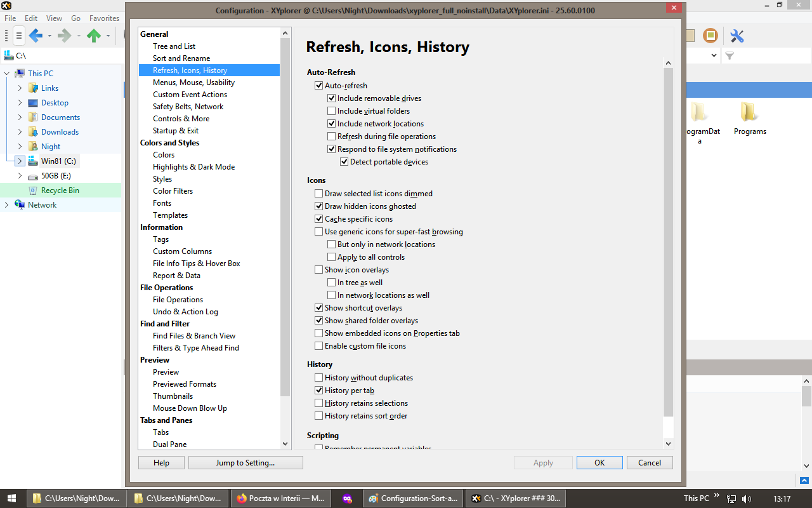Image resolution: width=812 pixels, height=508 pixels.
Task: Click the filter funnel icon
Action: coord(729,56)
